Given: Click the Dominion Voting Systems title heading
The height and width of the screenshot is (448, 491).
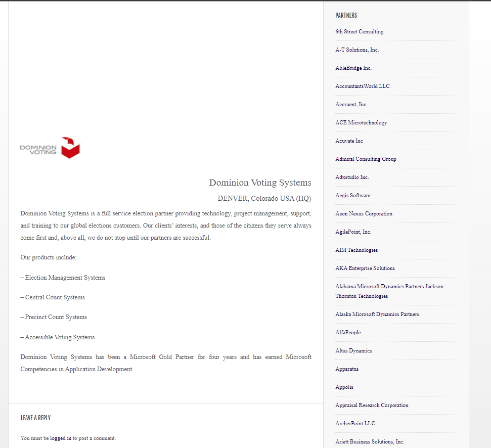Looking at the screenshot, I should click(x=260, y=183).
